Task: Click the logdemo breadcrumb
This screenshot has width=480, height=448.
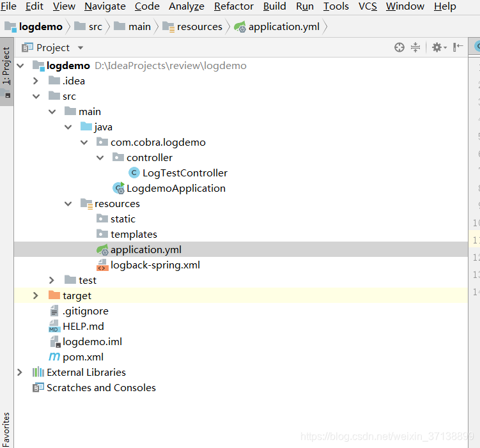Action: (34, 27)
